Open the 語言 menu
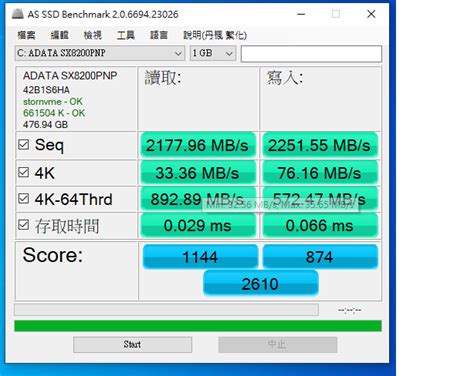The height and width of the screenshot is (376, 474). [x=159, y=35]
